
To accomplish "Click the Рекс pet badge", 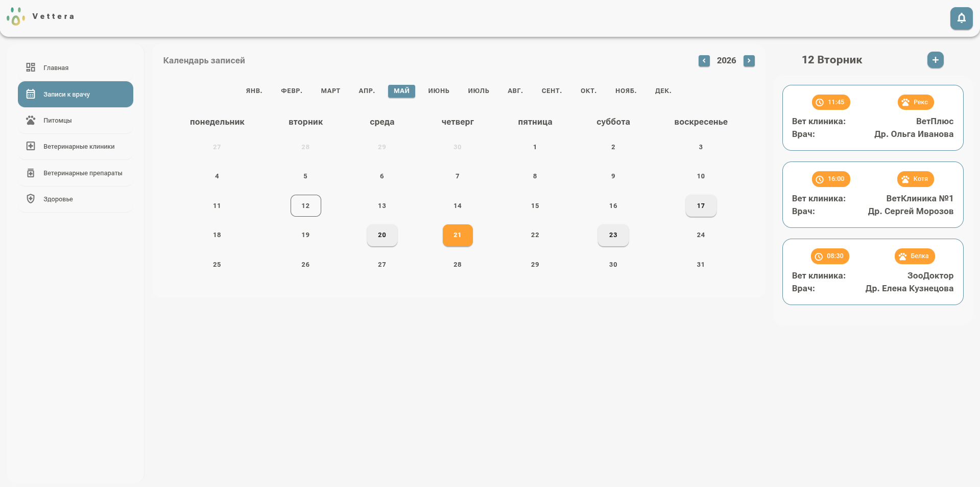I will [x=916, y=102].
